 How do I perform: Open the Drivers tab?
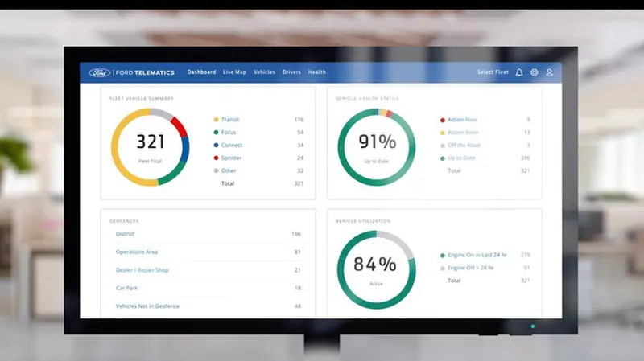[291, 72]
